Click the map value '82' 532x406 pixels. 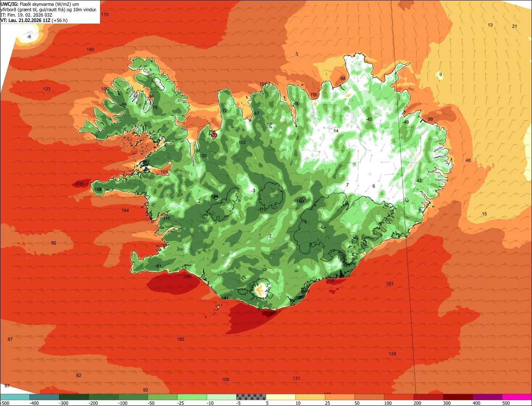click(x=79, y=375)
